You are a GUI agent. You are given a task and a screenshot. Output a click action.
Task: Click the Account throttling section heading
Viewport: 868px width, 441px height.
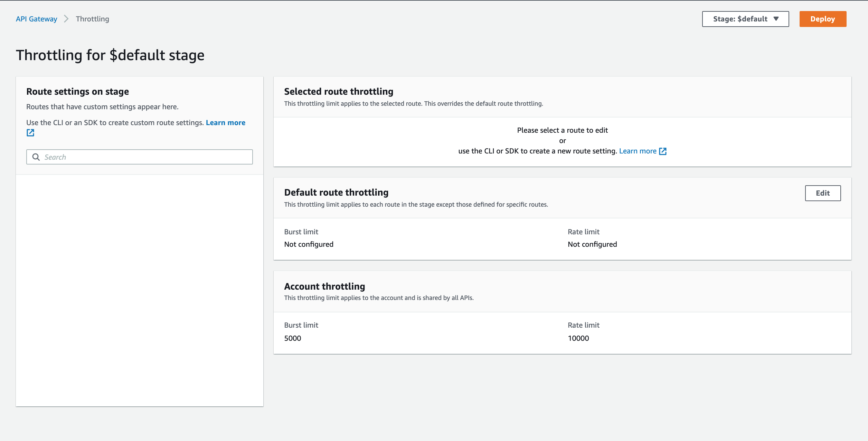pos(324,287)
